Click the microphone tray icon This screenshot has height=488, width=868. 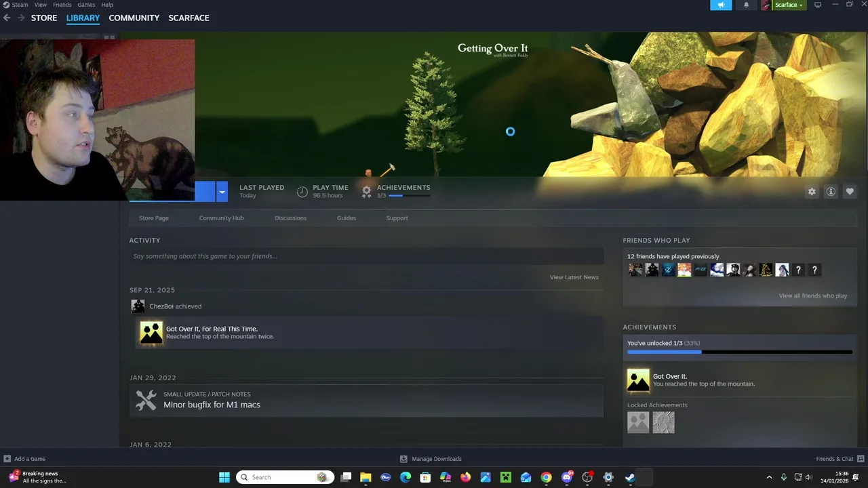(x=784, y=477)
